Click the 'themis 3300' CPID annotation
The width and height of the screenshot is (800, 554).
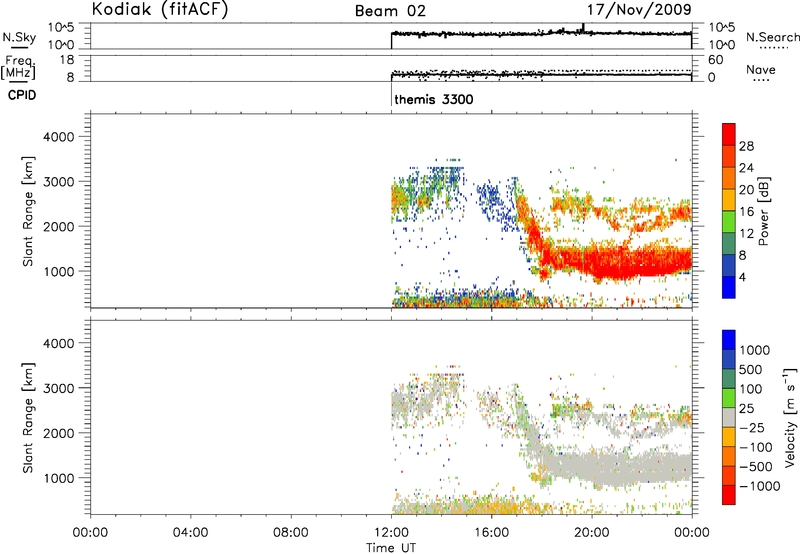pos(434,99)
